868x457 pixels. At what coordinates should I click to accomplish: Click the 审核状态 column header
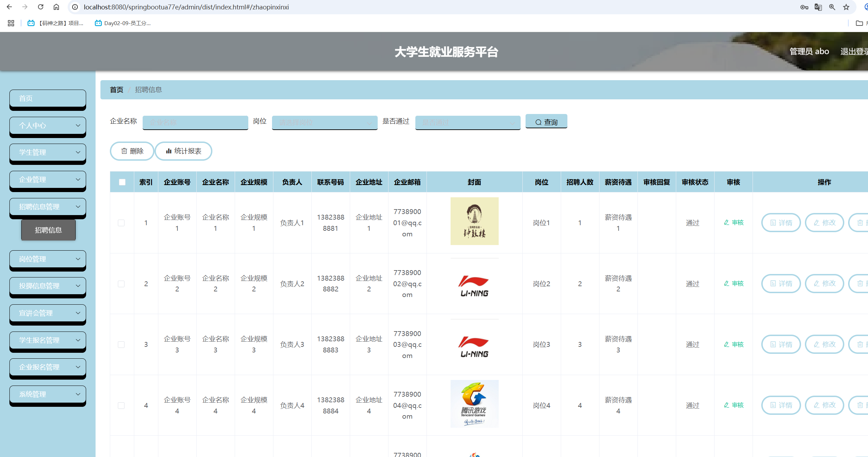pos(695,182)
